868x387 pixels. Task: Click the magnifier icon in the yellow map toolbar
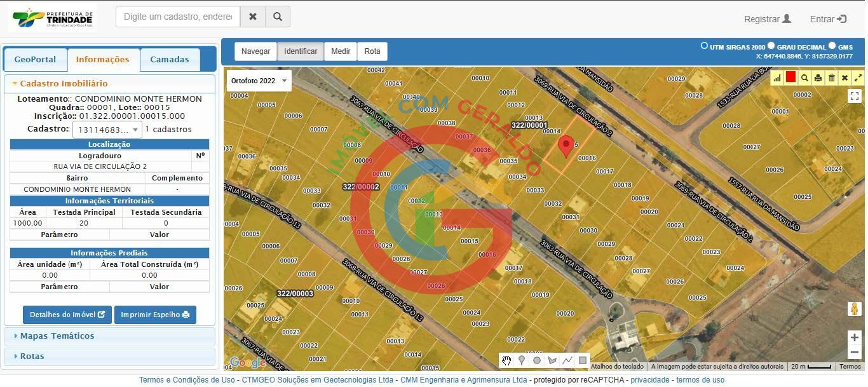(x=804, y=78)
